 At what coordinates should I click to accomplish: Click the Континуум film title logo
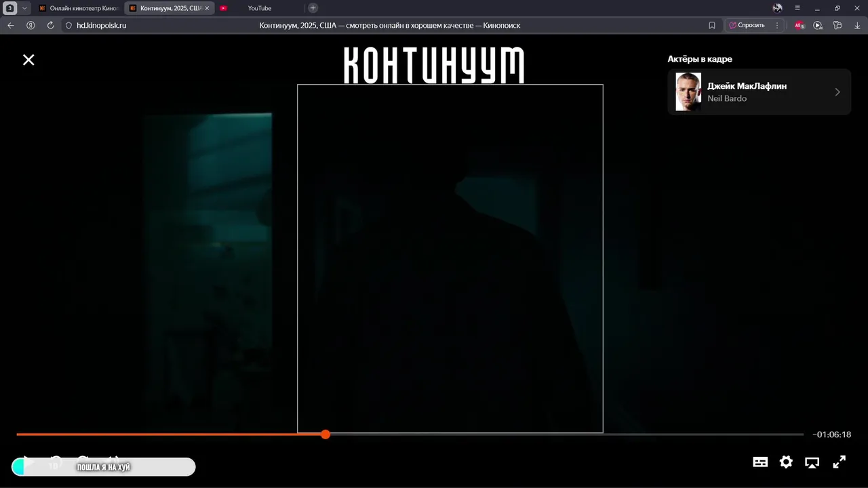click(434, 65)
